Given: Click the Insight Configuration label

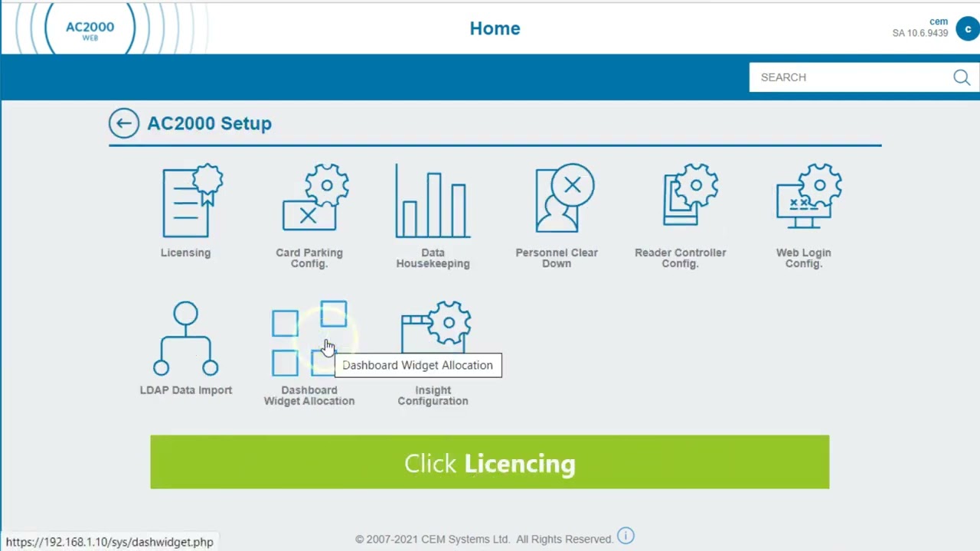Looking at the screenshot, I should click(x=433, y=396).
